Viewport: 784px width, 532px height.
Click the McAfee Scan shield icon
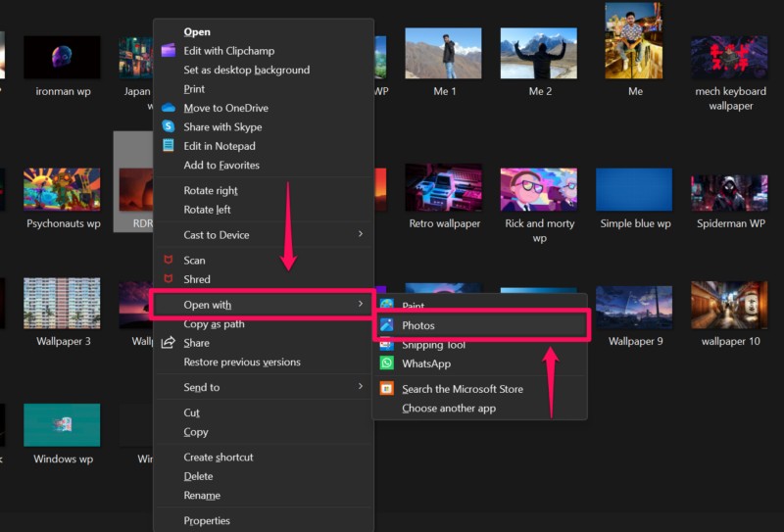point(168,261)
